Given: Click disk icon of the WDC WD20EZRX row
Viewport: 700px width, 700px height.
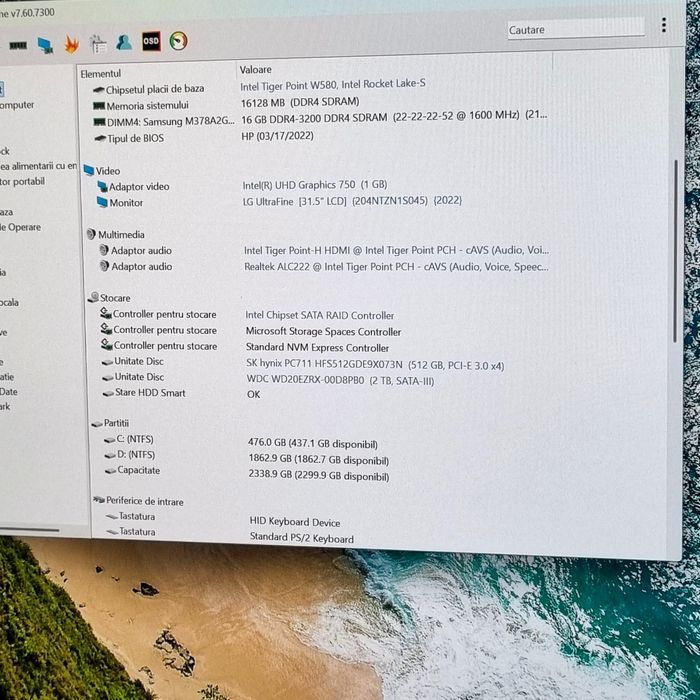Looking at the screenshot, I should (x=108, y=378).
